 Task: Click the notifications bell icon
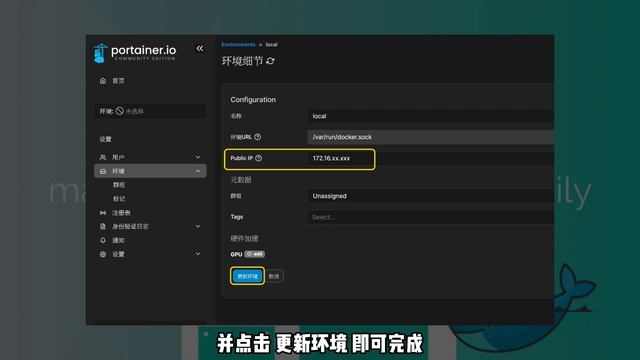[x=103, y=240]
